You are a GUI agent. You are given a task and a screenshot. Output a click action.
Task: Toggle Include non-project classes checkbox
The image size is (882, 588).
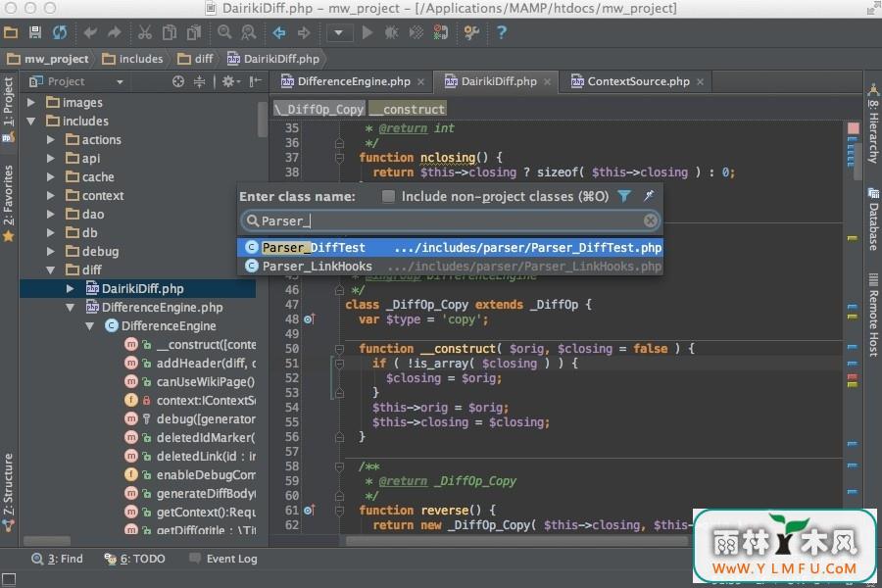coord(388,196)
